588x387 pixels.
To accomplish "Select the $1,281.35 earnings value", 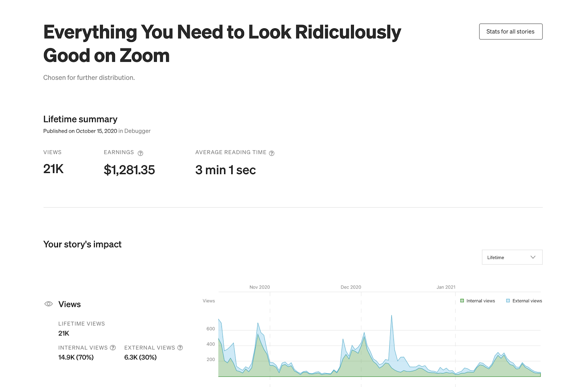I will tap(129, 170).
